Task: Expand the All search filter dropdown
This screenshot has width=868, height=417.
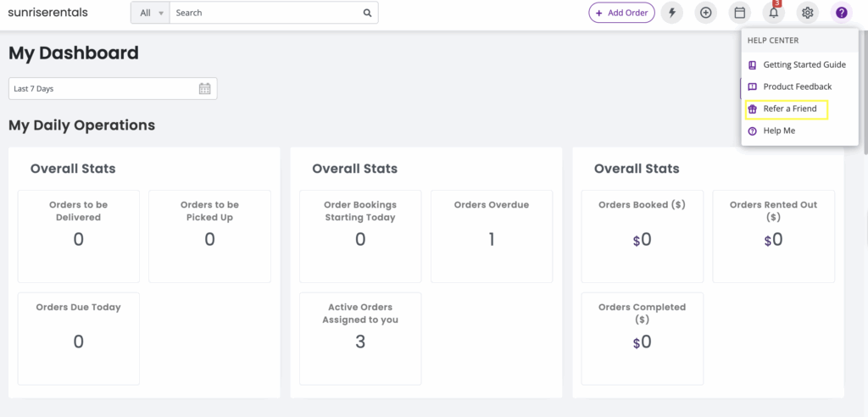Action: (151, 13)
